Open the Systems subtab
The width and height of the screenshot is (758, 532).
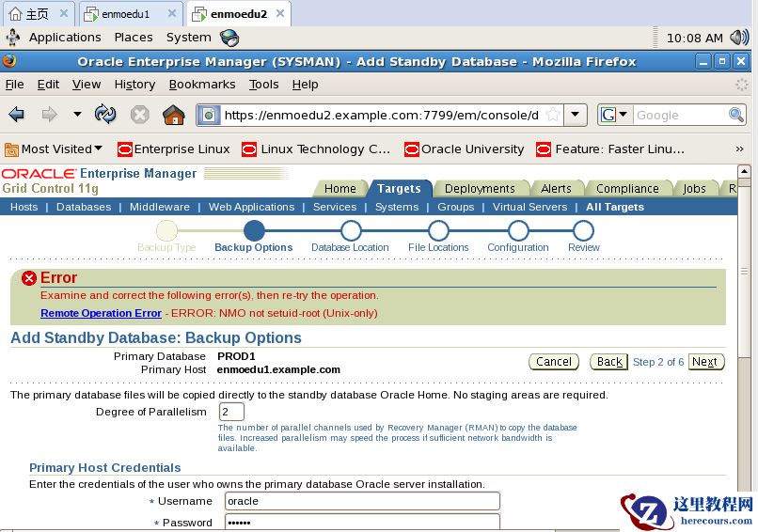[x=397, y=207]
